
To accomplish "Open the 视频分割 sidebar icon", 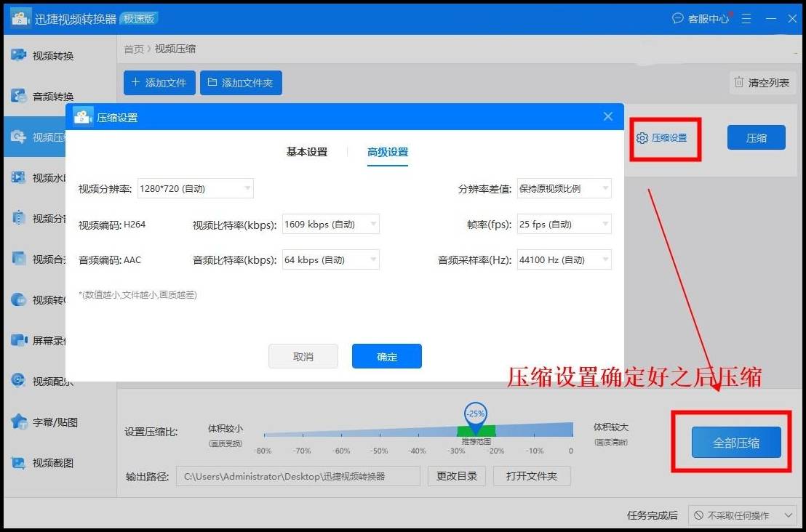I will coord(18,218).
